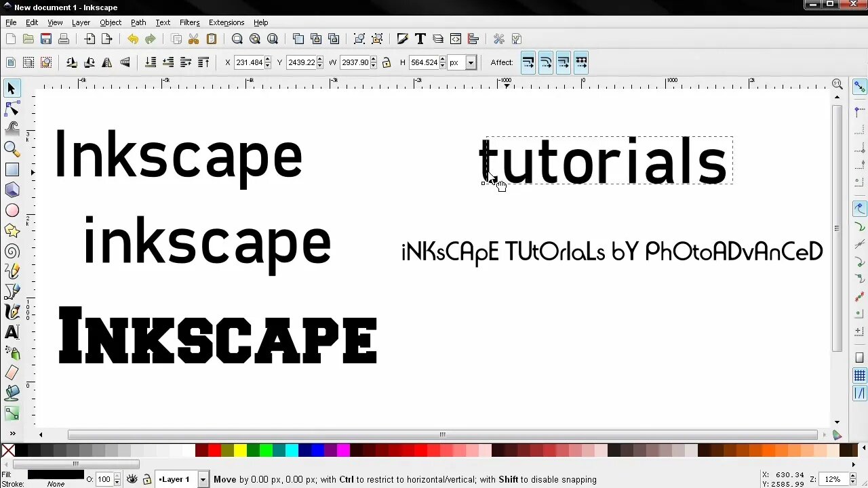Toggle the width/height ratio lock
The height and width of the screenshot is (488, 868).
pyautogui.click(x=387, y=62)
